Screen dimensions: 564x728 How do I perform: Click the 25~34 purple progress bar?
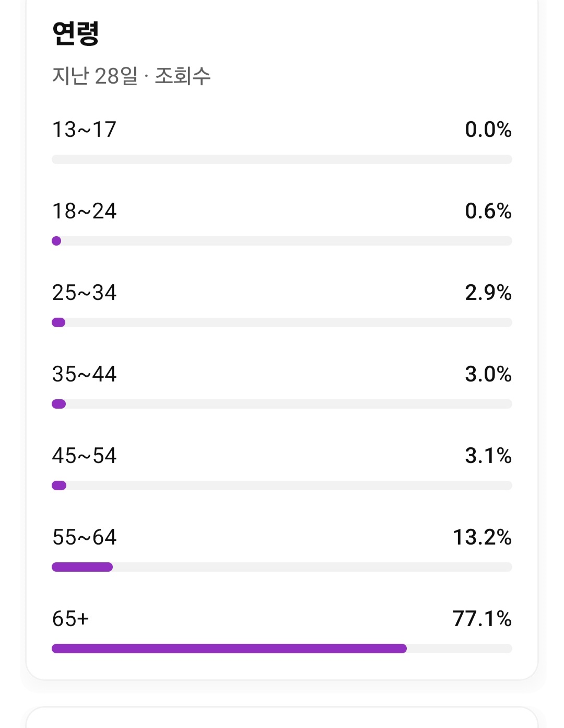click(58, 322)
